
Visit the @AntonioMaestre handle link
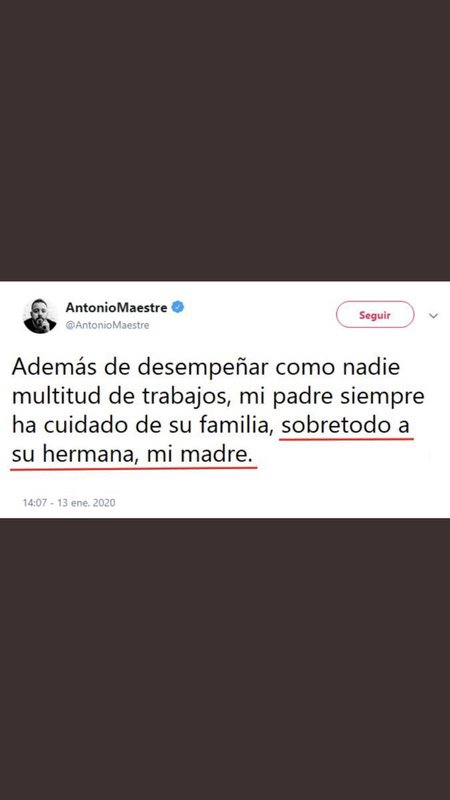coord(107,325)
